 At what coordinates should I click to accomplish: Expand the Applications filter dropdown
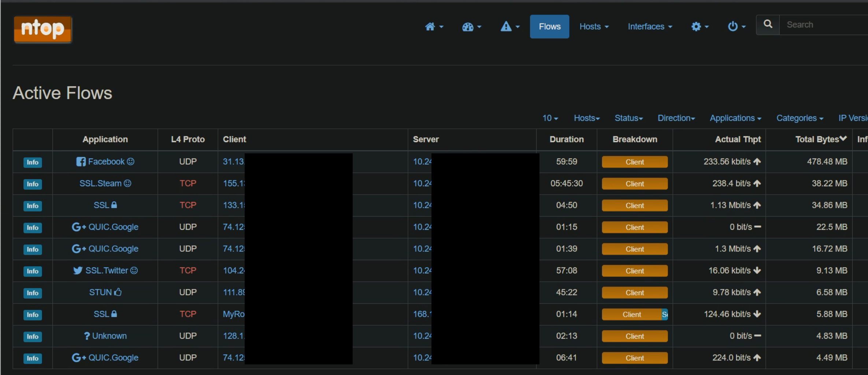coord(735,118)
